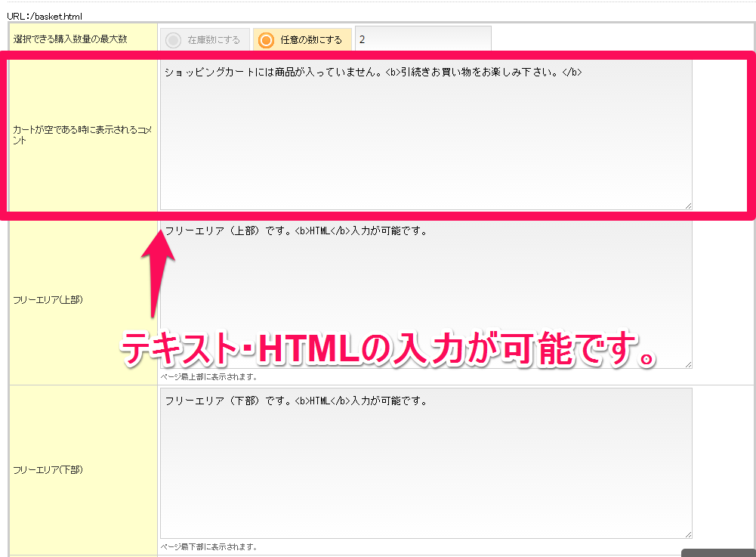Viewport: 756px width, 557px height.
Task: Click the フリーエリア(上部) row label
Action: [x=48, y=299]
